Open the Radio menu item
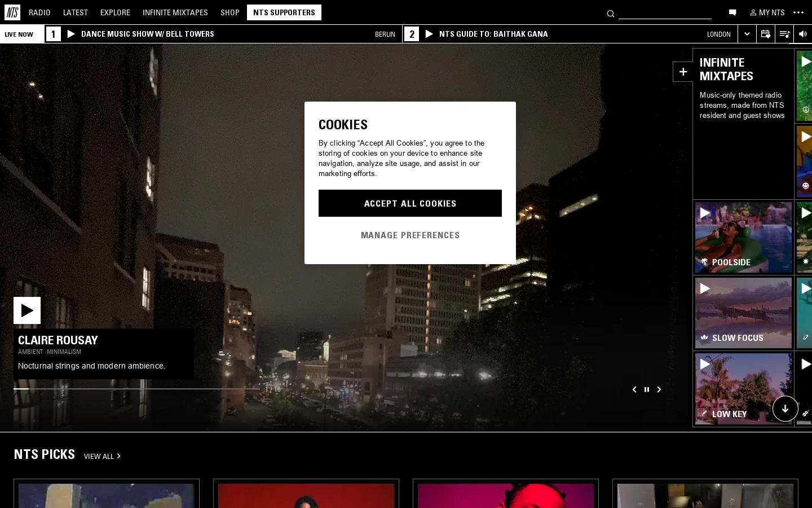 [x=39, y=12]
